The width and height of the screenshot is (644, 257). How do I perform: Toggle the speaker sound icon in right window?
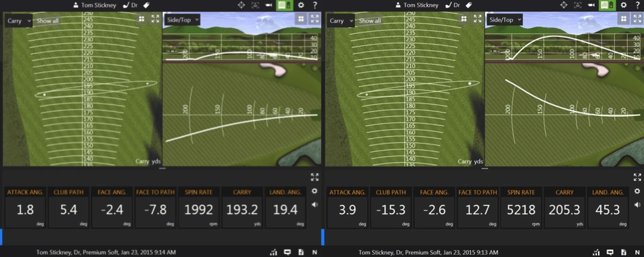637,204
